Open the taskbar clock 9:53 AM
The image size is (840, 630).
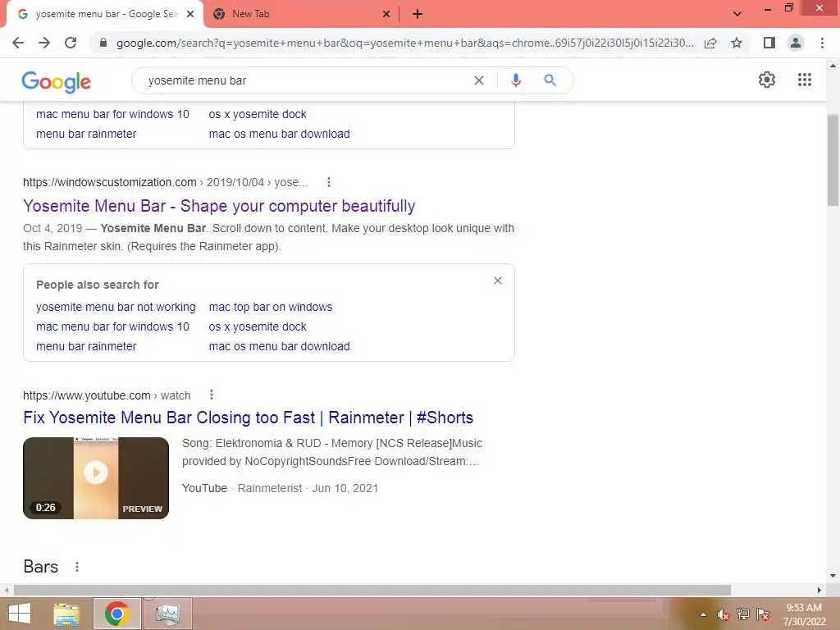804,614
